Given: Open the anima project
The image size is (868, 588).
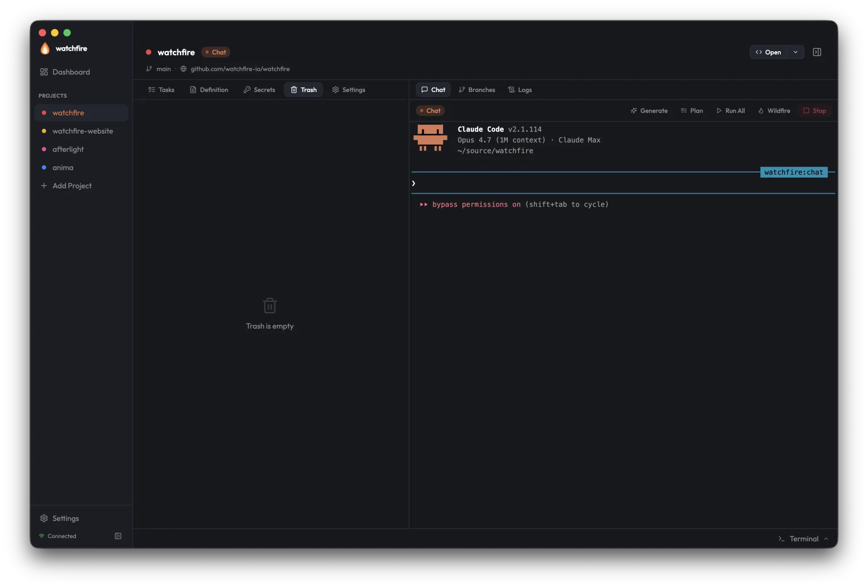Looking at the screenshot, I should [x=81, y=168].
